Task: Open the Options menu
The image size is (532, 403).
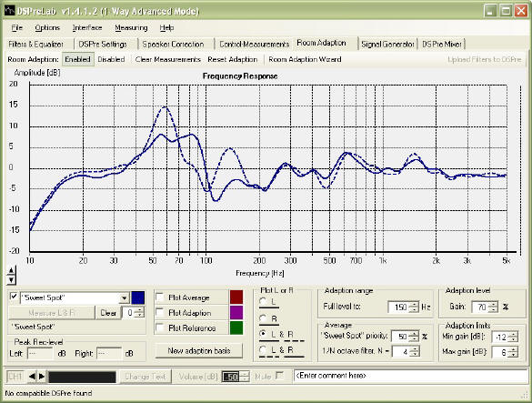Action: [x=47, y=28]
